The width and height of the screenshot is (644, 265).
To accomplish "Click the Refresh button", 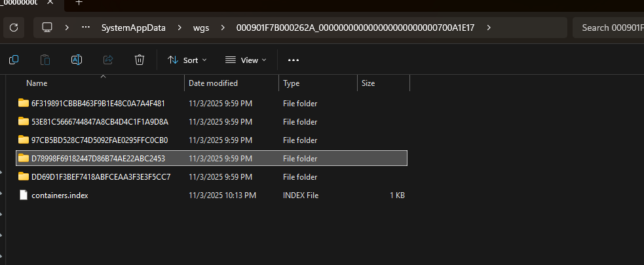I will click(14, 28).
